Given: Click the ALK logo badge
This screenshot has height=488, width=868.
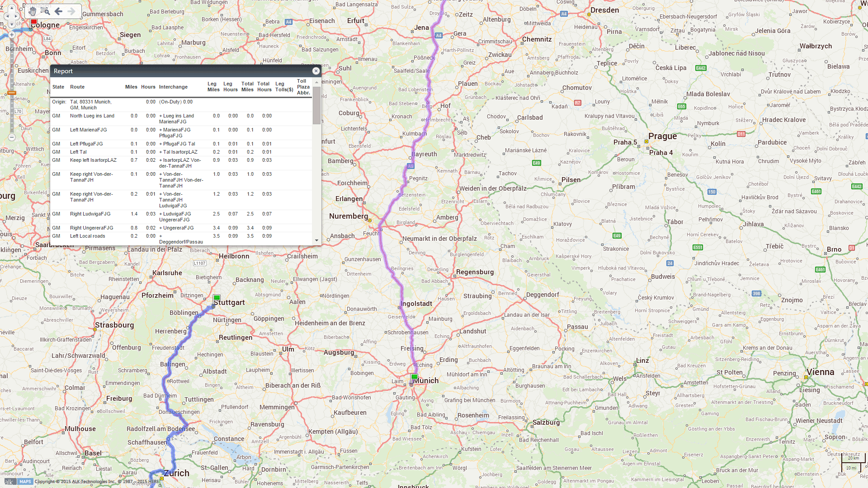Looking at the screenshot, I should pos(10,482).
